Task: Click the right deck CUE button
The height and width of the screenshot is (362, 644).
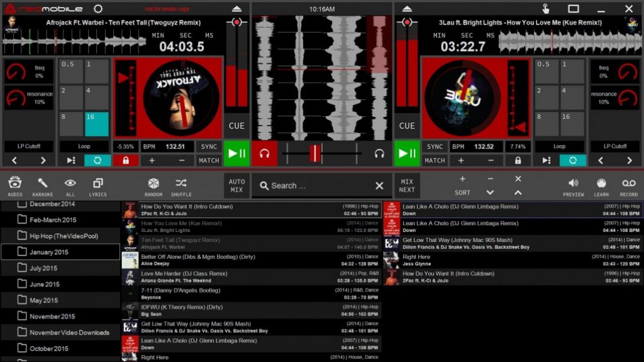Action: [407, 126]
